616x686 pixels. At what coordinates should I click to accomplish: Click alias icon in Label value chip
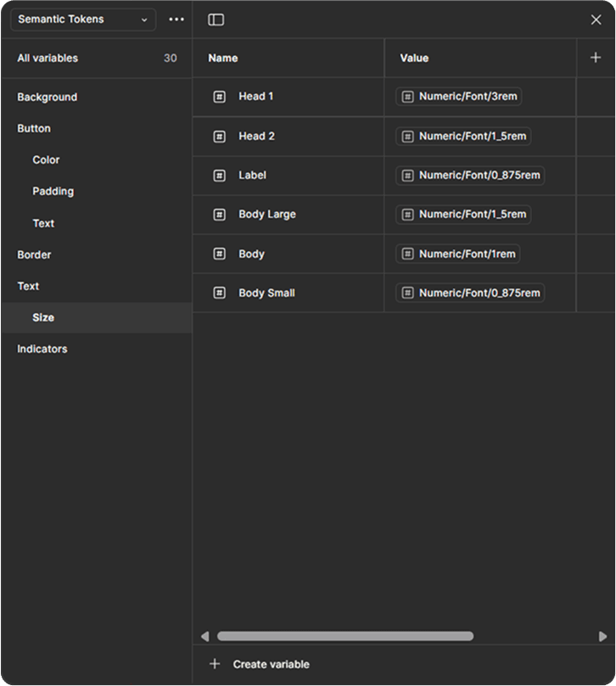[407, 176]
